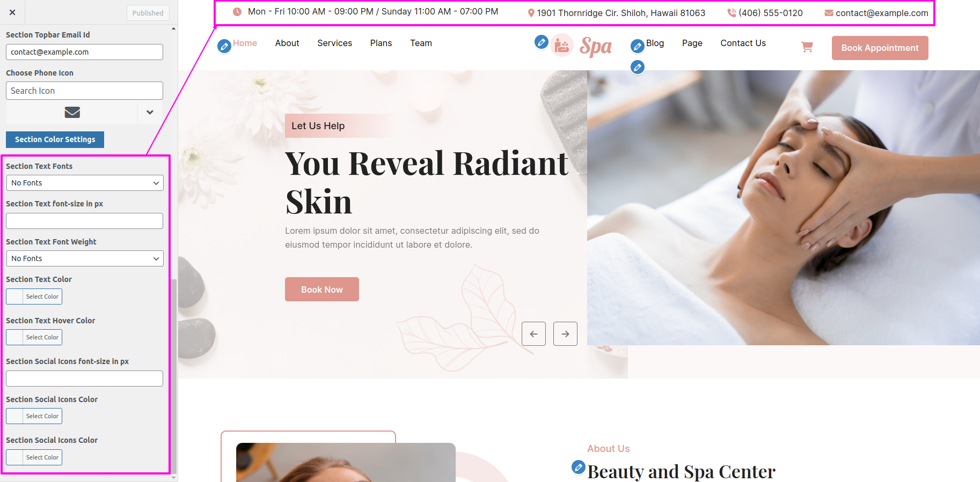Click the edit pencil beside the Spa logo
Viewport: 980px width, 482px height.
(x=542, y=42)
